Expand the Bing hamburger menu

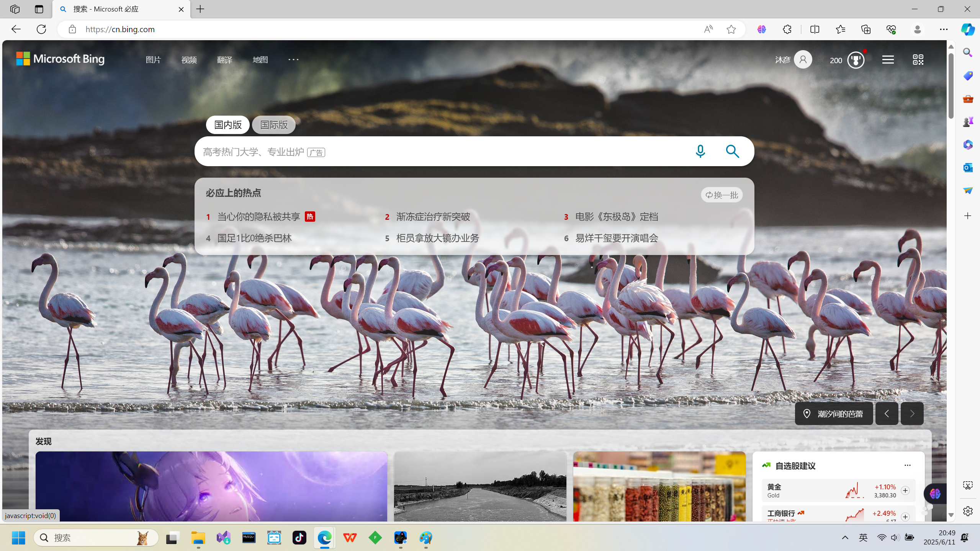click(x=888, y=60)
